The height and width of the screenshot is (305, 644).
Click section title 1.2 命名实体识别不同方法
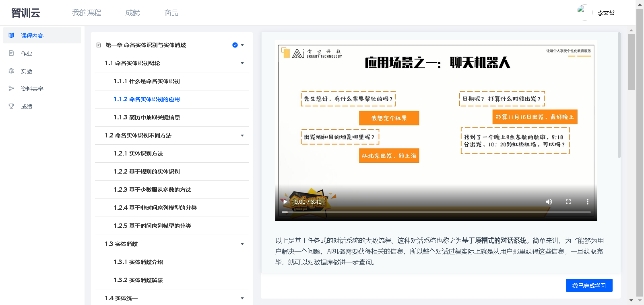138,135
